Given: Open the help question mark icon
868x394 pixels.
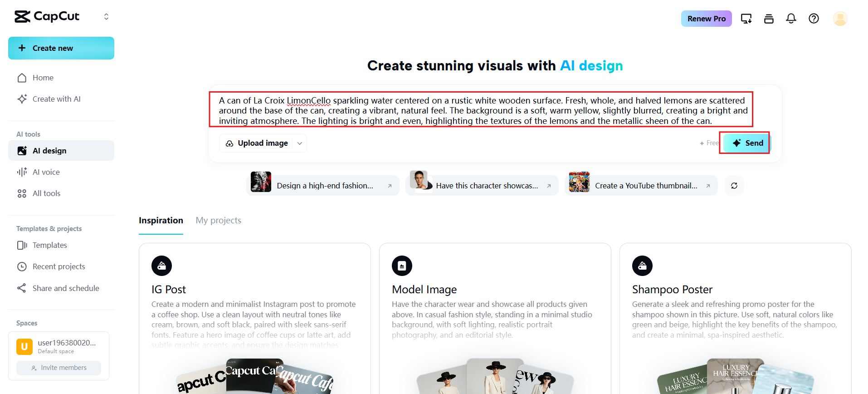Looking at the screenshot, I should click(814, 19).
